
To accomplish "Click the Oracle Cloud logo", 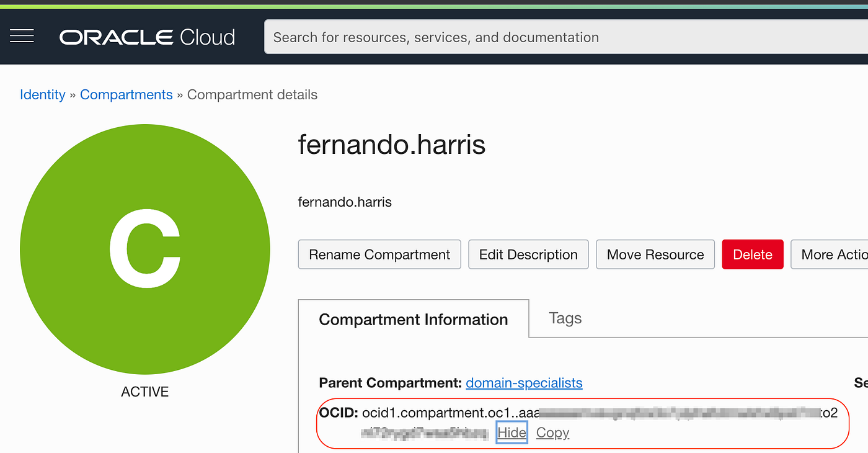I will coord(147,37).
